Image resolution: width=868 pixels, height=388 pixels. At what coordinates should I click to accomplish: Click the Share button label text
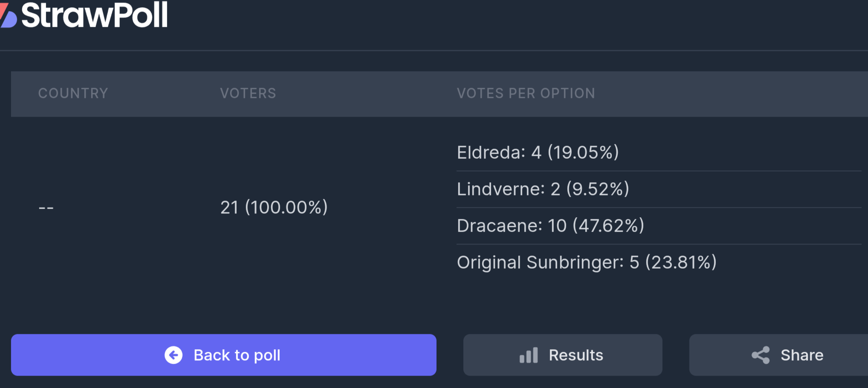coord(802,355)
